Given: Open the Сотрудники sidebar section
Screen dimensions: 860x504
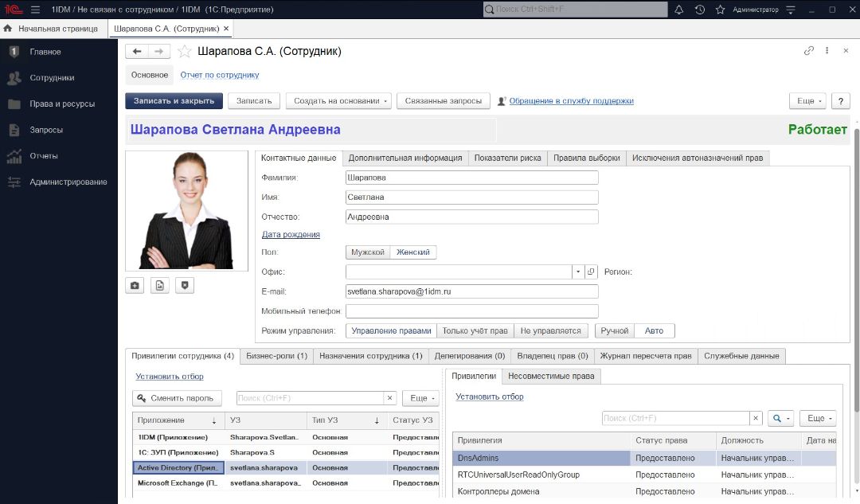Looking at the screenshot, I should pos(52,78).
